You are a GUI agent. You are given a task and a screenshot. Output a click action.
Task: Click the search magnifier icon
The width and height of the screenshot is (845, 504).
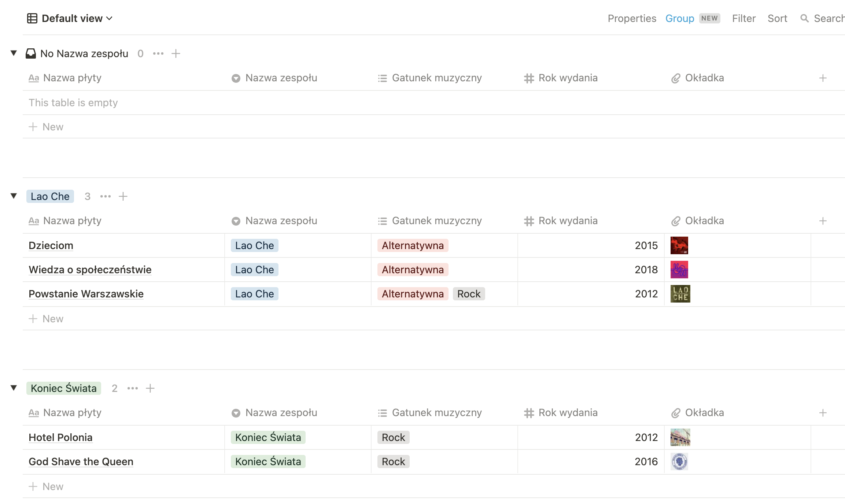pyautogui.click(x=804, y=18)
